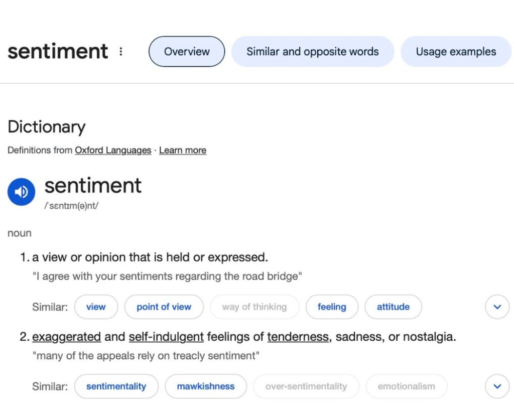
Task: Open the three-dot menu beside sentiment
Action: click(x=121, y=52)
